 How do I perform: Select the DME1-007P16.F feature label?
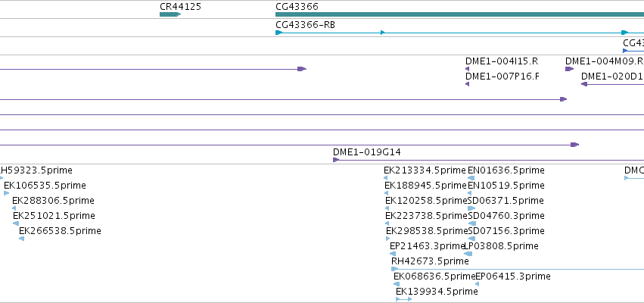502,77
